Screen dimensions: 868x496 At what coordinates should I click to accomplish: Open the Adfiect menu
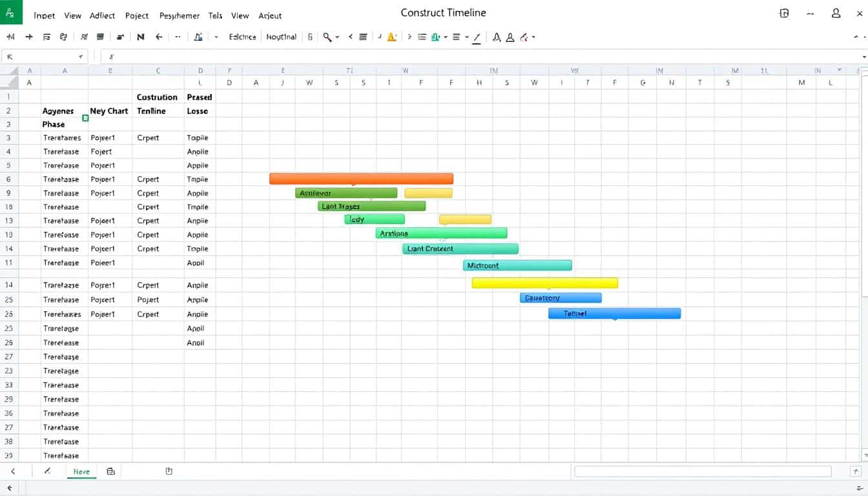[102, 15]
